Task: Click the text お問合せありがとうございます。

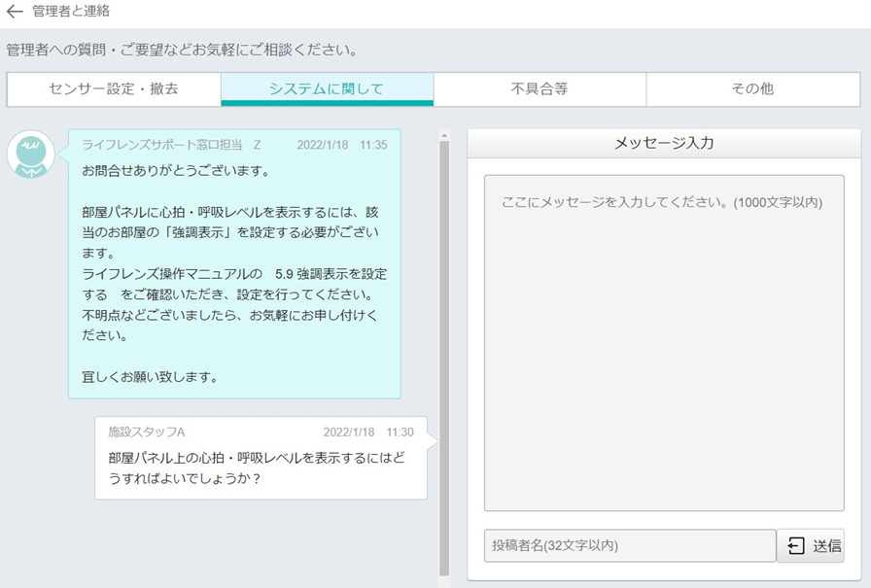Action: click(176, 171)
